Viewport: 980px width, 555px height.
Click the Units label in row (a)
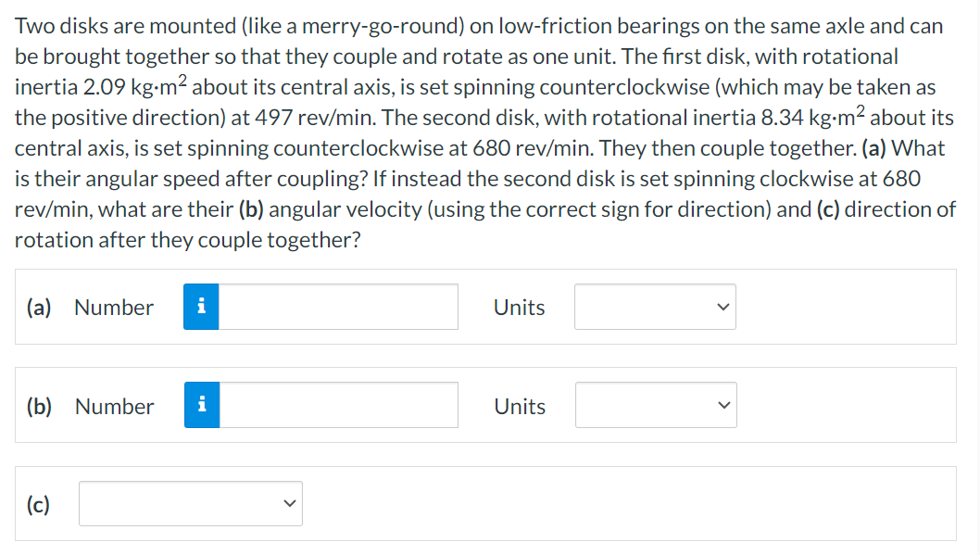[x=519, y=307]
